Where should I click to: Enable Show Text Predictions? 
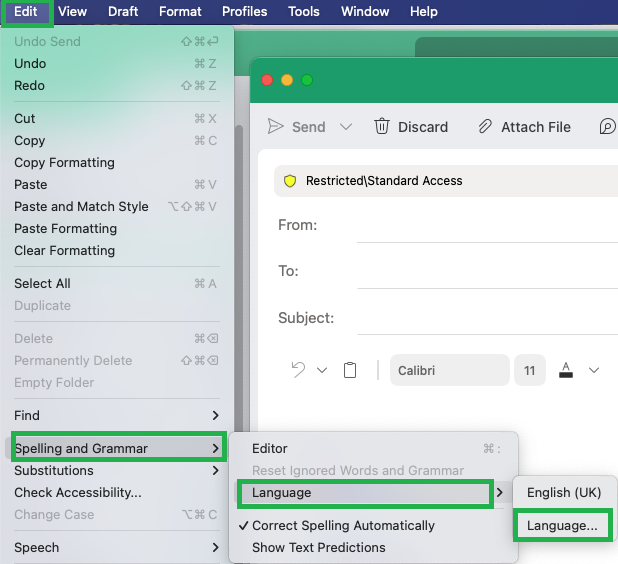[319, 547]
